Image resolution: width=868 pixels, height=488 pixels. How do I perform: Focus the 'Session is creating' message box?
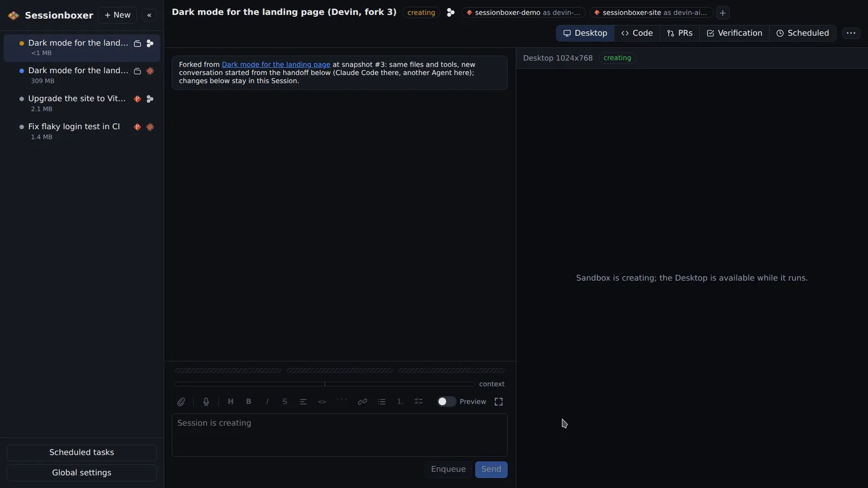(340, 435)
